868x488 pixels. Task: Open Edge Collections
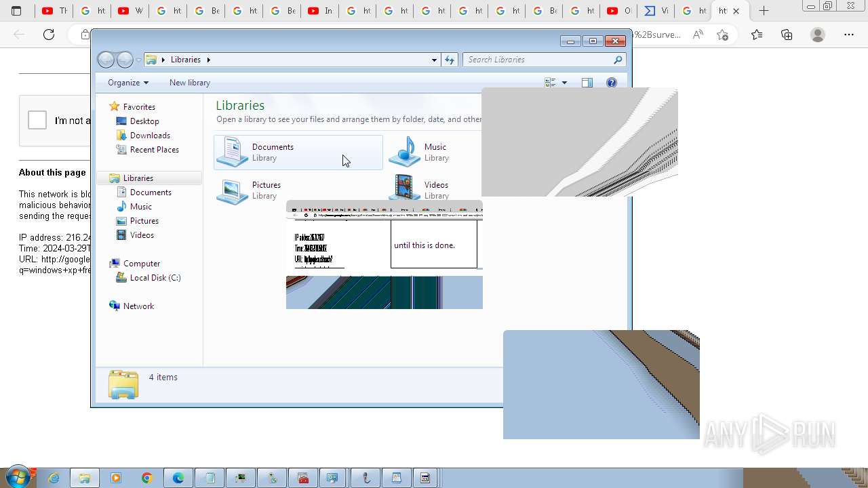787,35
